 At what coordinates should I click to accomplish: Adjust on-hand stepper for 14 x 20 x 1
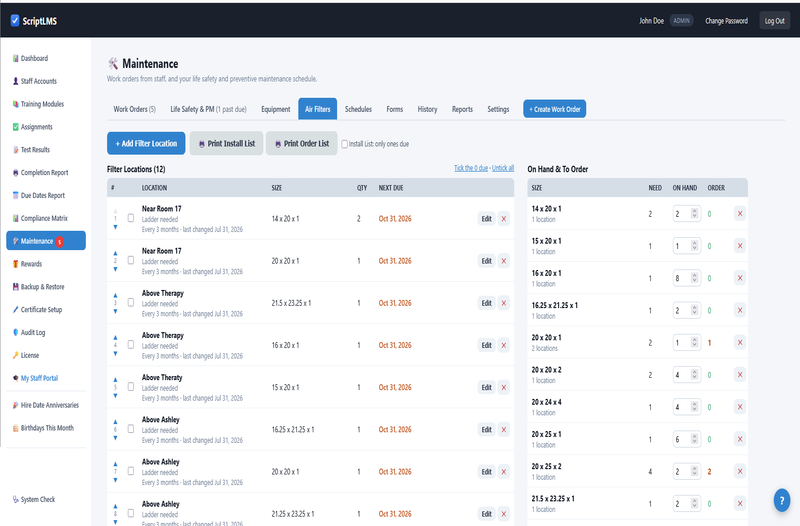click(694, 214)
